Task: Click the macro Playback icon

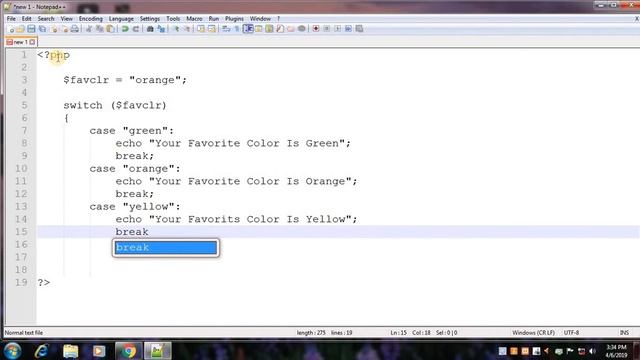Action: pyautogui.click(x=338, y=29)
